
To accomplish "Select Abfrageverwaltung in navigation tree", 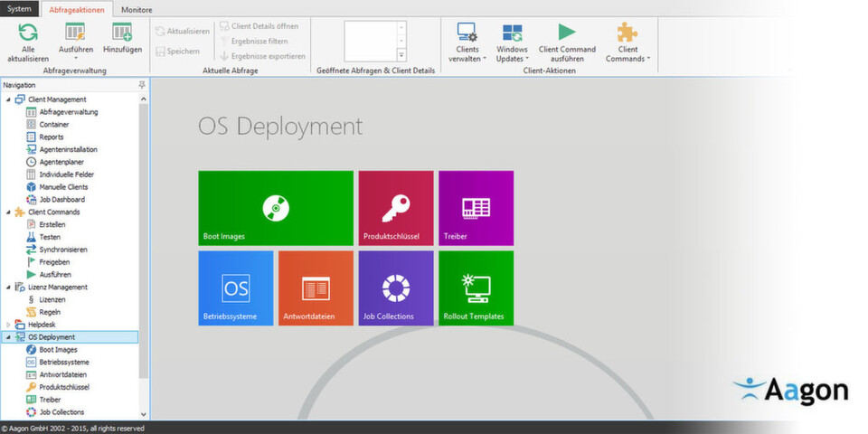I will tap(69, 112).
